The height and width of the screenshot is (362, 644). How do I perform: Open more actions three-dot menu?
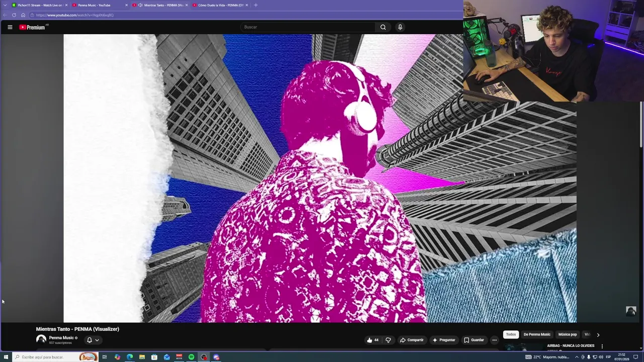coord(495,340)
